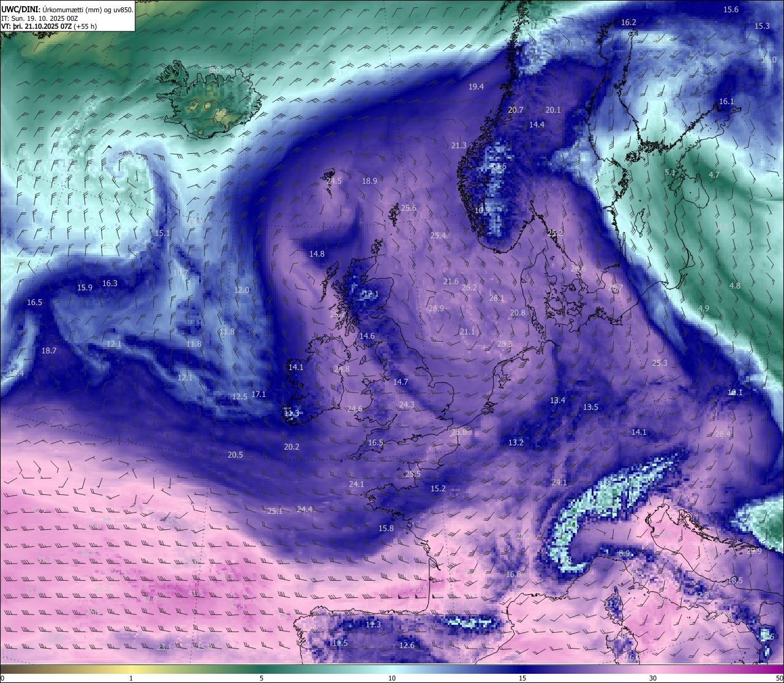Click the map value '25.3'
Viewport: 784px width, 683px height.
pyautogui.click(x=660, y=363)
